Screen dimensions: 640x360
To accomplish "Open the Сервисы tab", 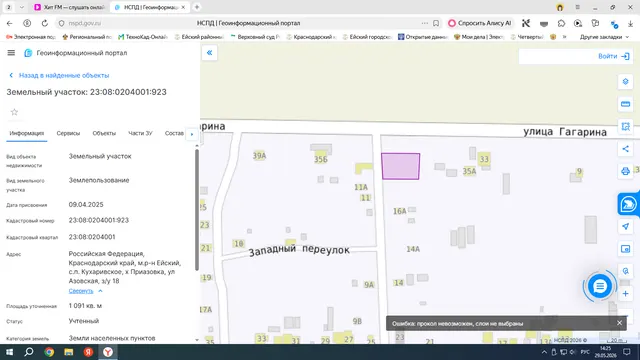I will (x=68, y=133).
